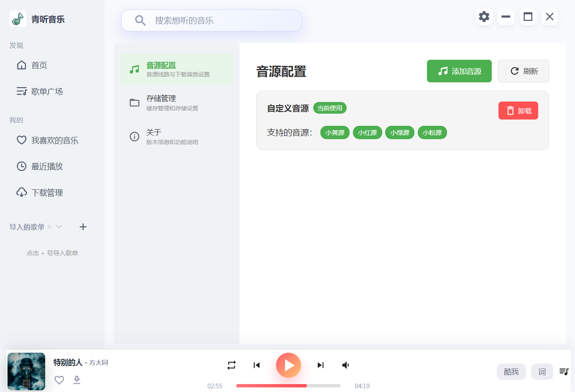Screen dimensions: 575x392
Task: Download the current song
Action: click(77, 380)
